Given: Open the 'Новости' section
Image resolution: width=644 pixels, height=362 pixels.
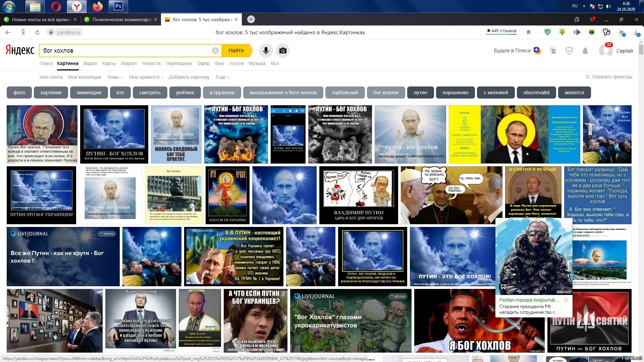Looking at the screenshot, I should click(x=151, y=63).
